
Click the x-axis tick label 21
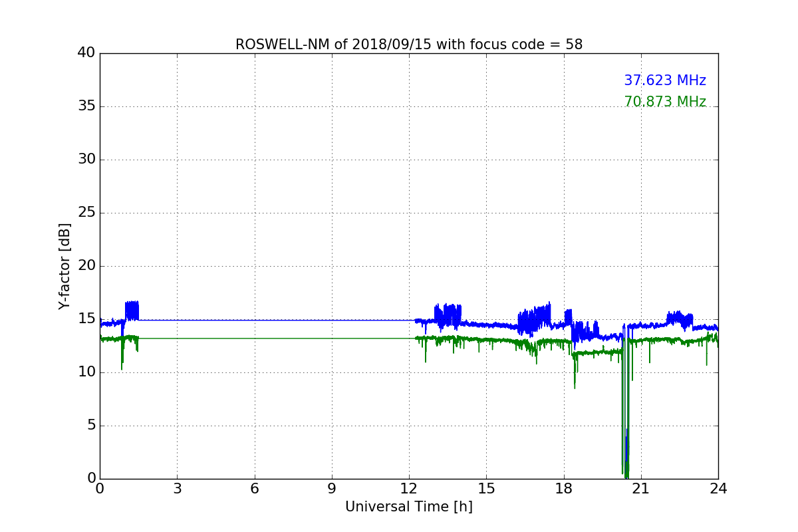[x=641, y=489]
